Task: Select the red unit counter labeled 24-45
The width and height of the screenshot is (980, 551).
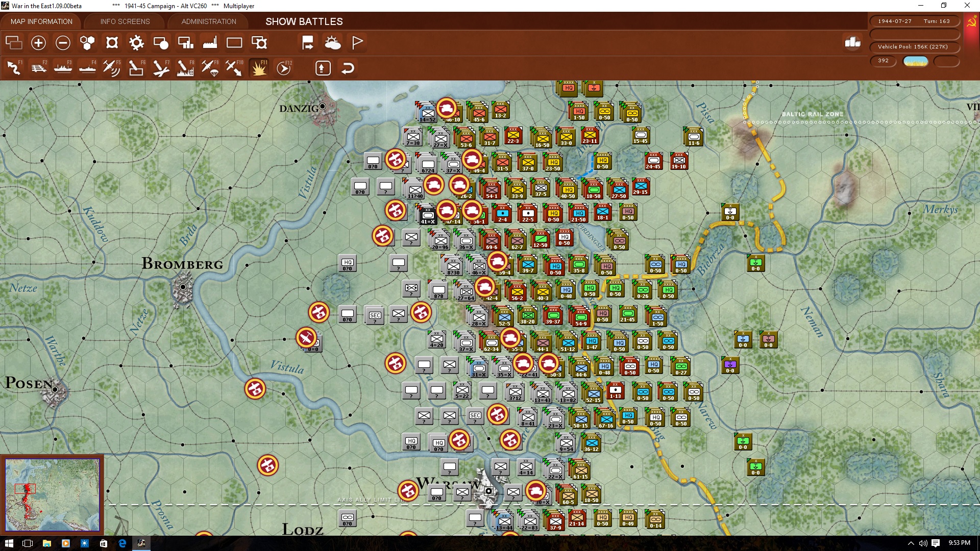Action: (x=653, y=161)
